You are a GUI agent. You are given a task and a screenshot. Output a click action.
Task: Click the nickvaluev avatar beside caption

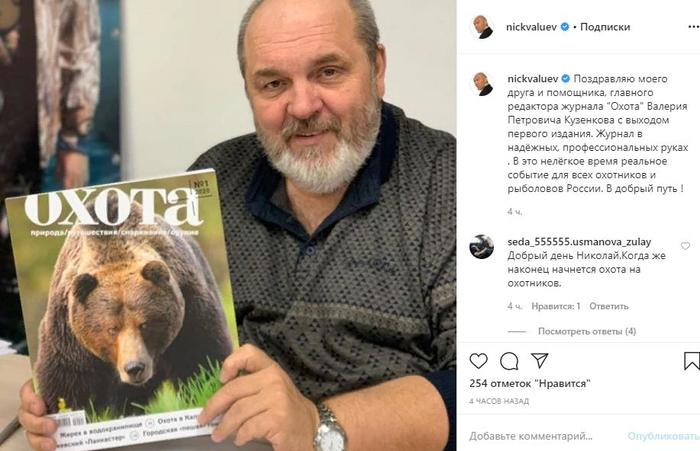(482, 84)
